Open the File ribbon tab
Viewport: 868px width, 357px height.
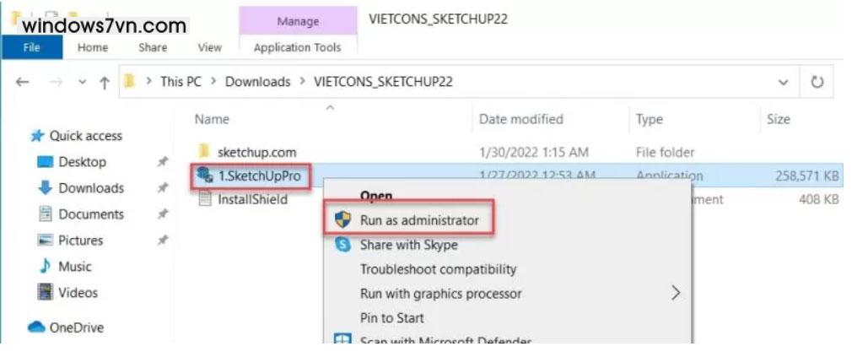click(31, 48)
